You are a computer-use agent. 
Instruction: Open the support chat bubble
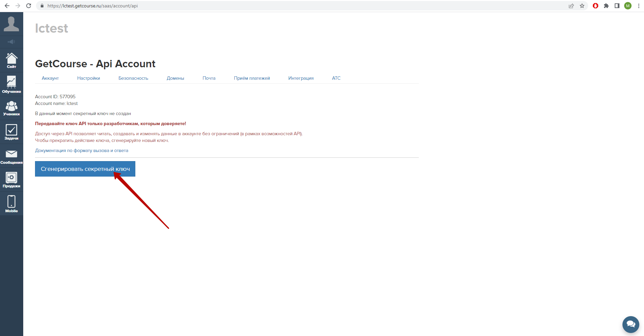click(631, 324)
